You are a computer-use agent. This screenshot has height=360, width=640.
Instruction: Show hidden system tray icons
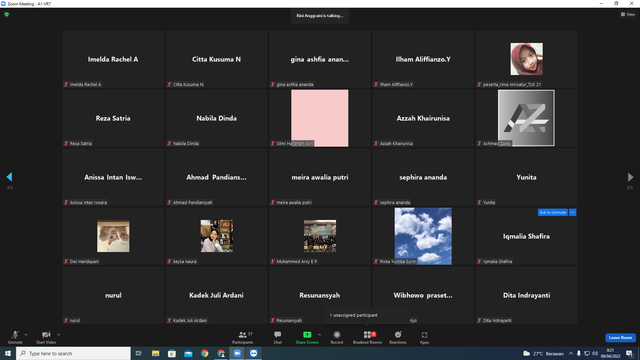tap(571, 353)
